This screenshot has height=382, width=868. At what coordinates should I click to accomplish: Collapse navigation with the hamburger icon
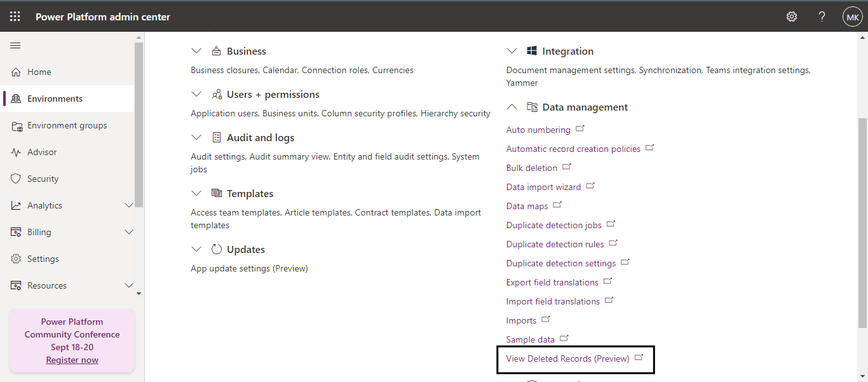click(15, 45)
